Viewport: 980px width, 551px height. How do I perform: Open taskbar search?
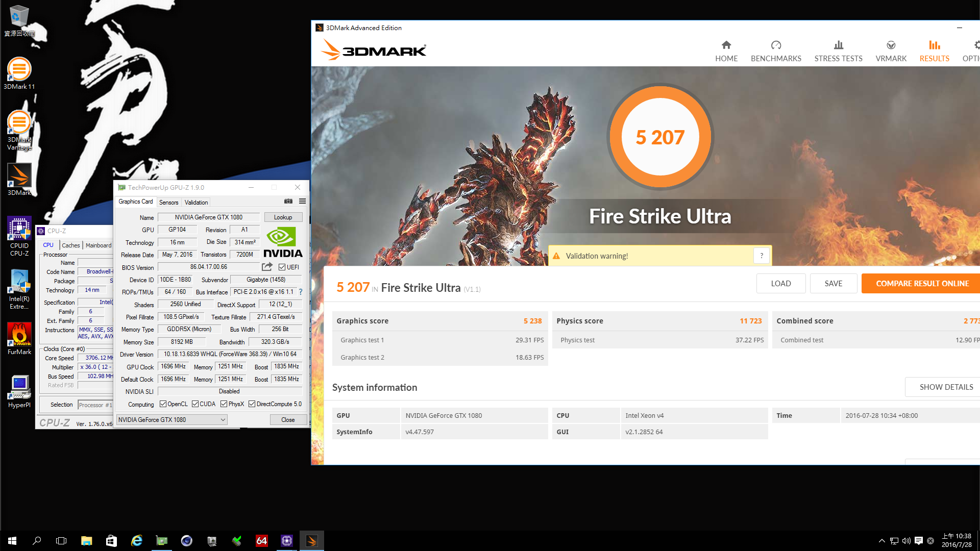tap(37, 541)
